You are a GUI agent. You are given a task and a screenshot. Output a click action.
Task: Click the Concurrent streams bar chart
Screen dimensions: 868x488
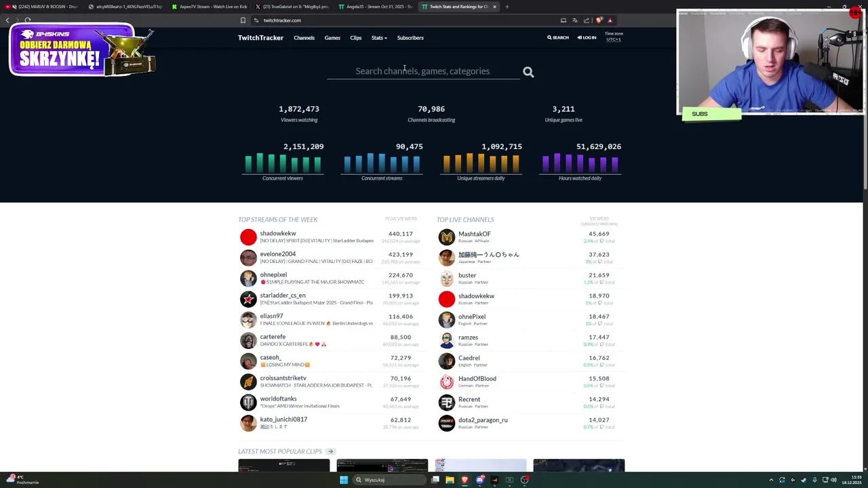tap(382, 163)
